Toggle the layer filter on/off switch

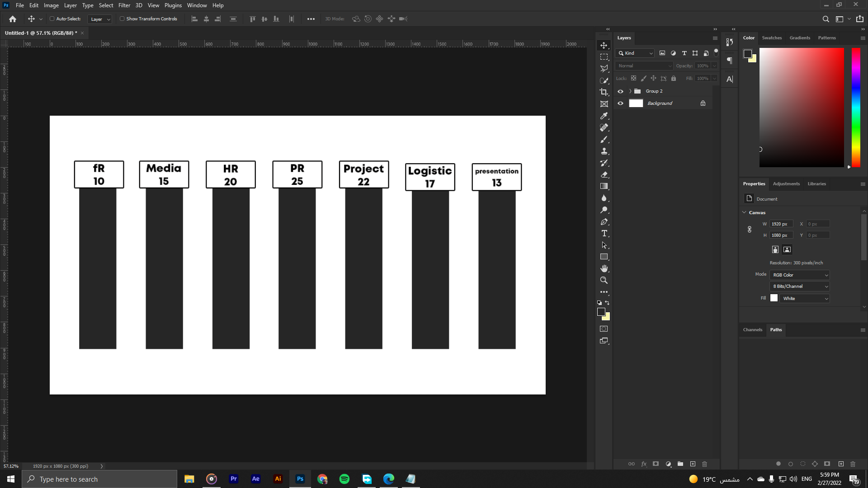click(716, 53)
